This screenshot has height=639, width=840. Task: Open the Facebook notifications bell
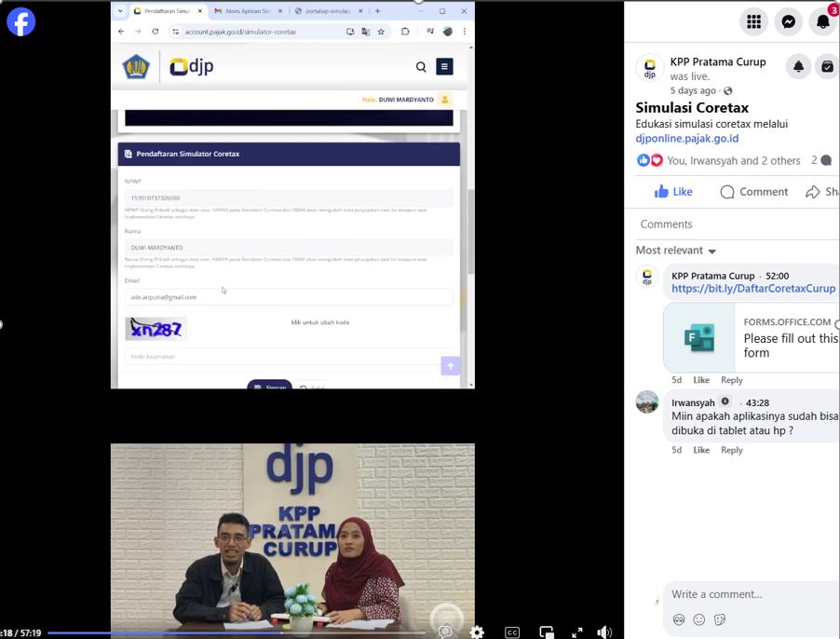point(823,21)
